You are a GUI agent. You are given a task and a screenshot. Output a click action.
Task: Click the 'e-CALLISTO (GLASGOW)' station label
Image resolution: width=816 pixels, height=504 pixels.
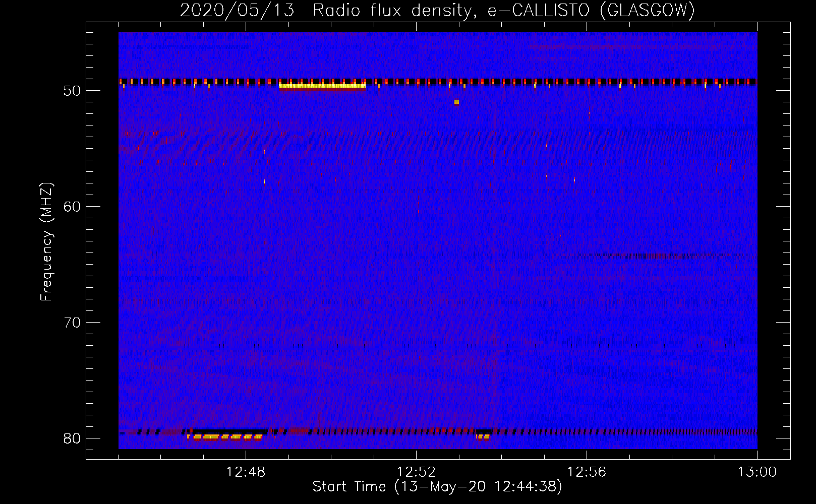coord(592,11)
